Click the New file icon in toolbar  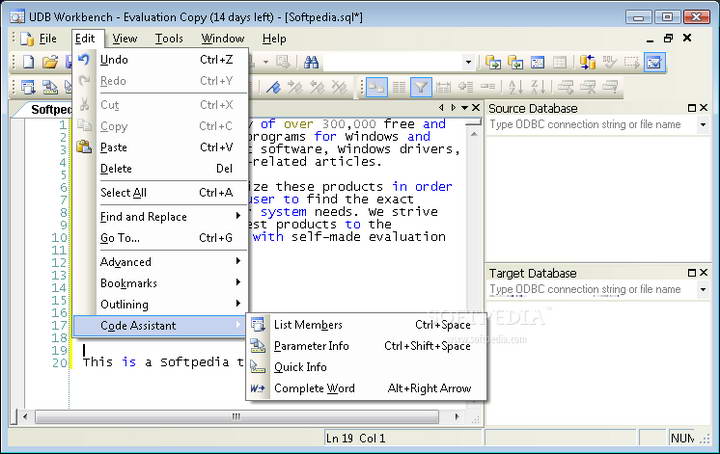[29, 62]
